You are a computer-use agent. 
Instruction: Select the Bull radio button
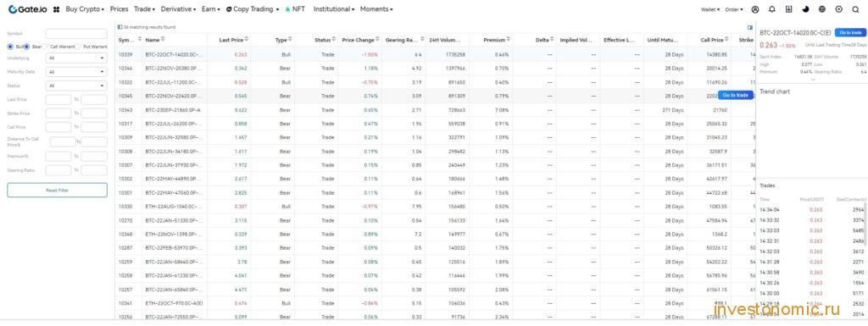coord(10,47)
